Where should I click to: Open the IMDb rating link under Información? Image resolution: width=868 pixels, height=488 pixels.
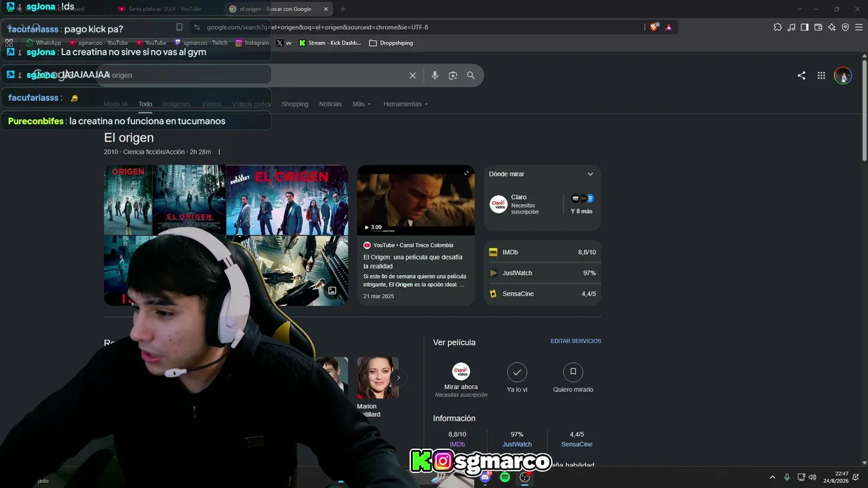457,445
